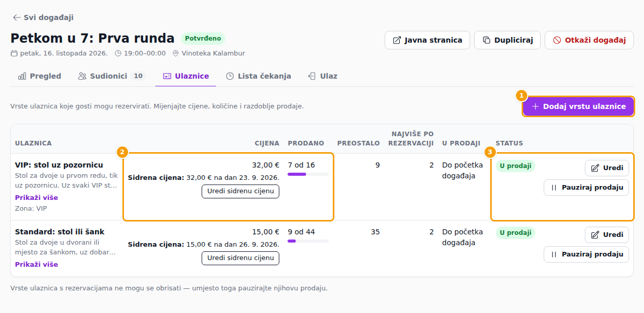The height and width of the screenshot is (313, 644).
Task: Click the STATUS column header
Action: tap(509, 143)
